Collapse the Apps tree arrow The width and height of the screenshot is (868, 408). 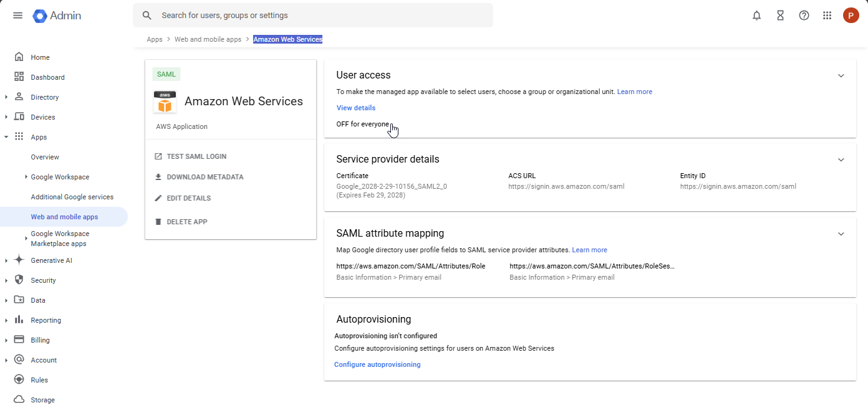(6, 137)
